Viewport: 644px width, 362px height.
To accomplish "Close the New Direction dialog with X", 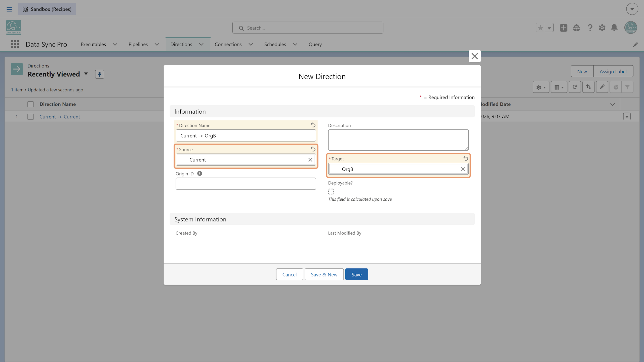I will [475, 56].
